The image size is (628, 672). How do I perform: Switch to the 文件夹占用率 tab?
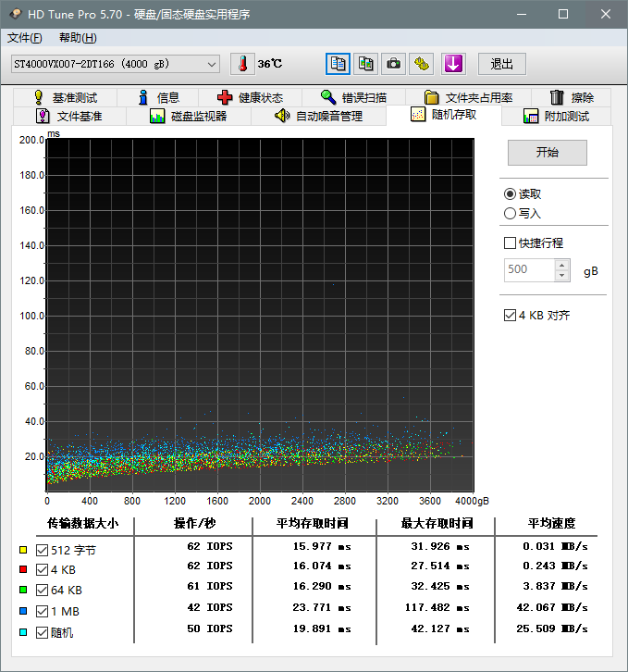469,98
